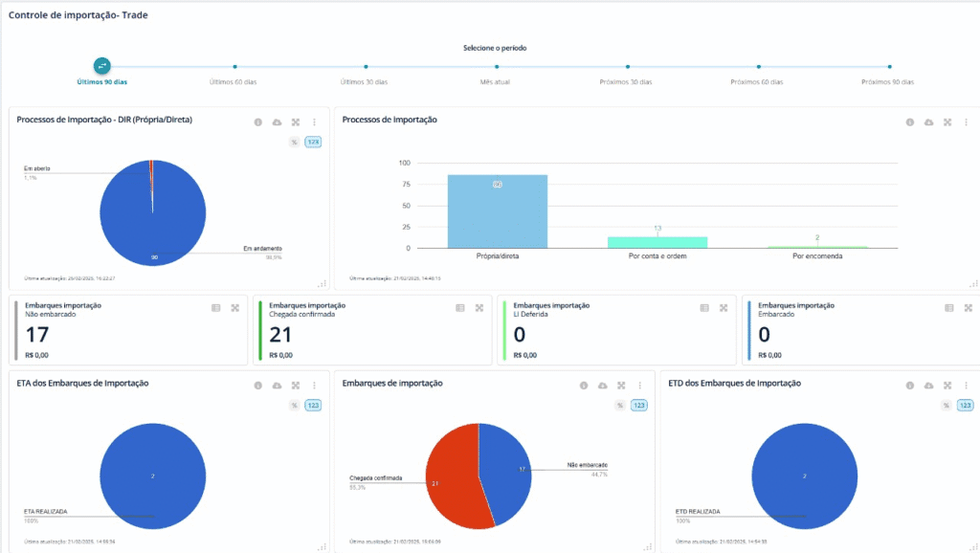980x553 pixels.
Task: Choose Próximos 60 dias period label
Action: 756,82
